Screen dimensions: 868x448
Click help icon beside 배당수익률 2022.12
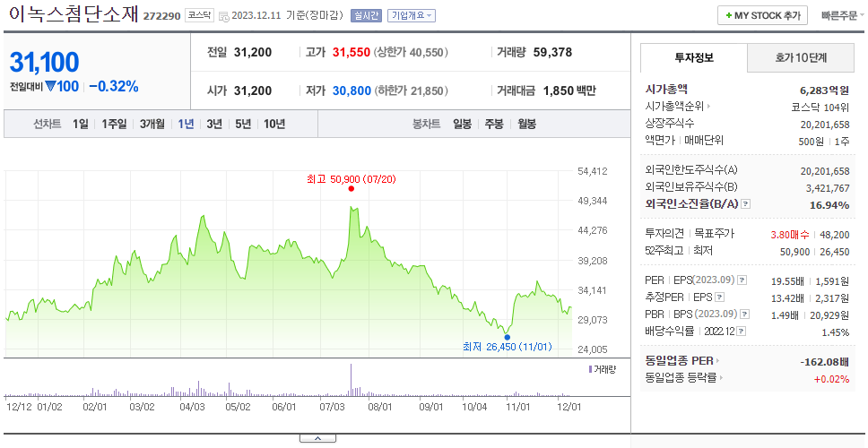[742, 332]
